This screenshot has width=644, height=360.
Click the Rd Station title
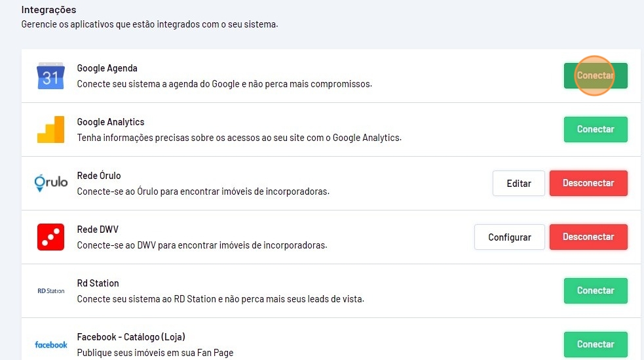(98, 283)
